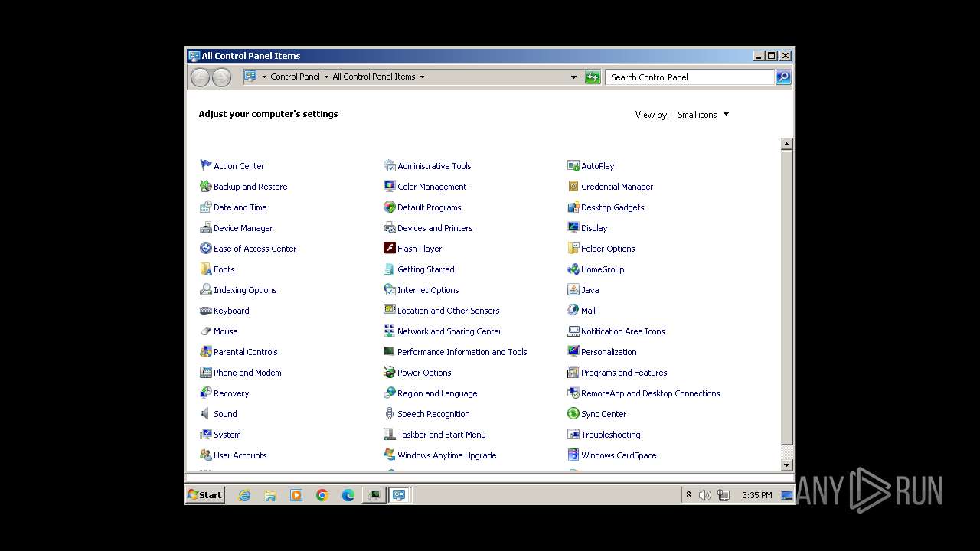Launch Device Manager via its icon
This screenshot has width=980, height=551.
click(205, 227)
